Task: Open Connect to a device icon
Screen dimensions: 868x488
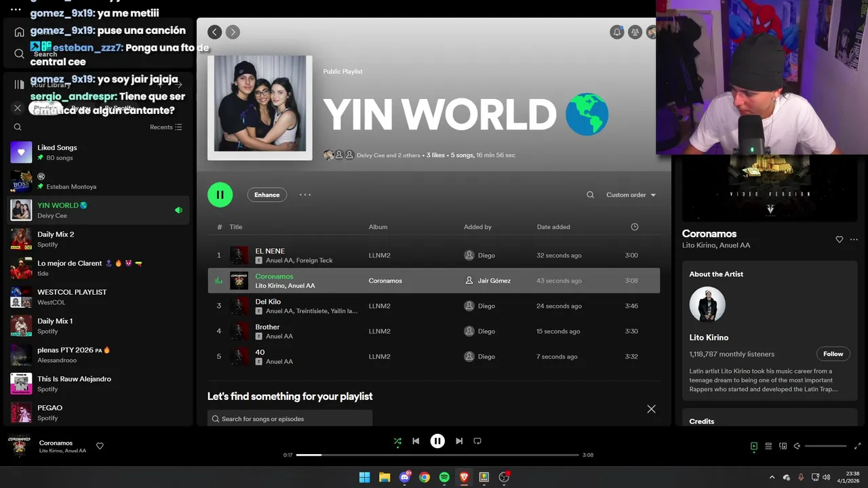Action: click(x=783, y=446)
